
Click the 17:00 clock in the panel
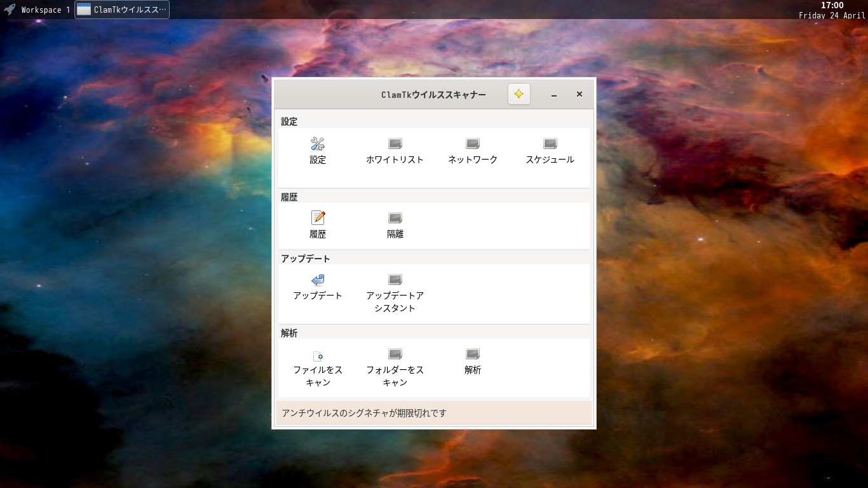832,5
